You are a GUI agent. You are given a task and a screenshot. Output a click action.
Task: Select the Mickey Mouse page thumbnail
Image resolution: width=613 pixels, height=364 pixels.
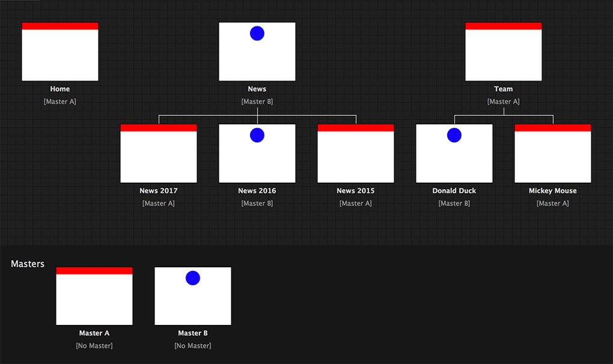(552, 154)
